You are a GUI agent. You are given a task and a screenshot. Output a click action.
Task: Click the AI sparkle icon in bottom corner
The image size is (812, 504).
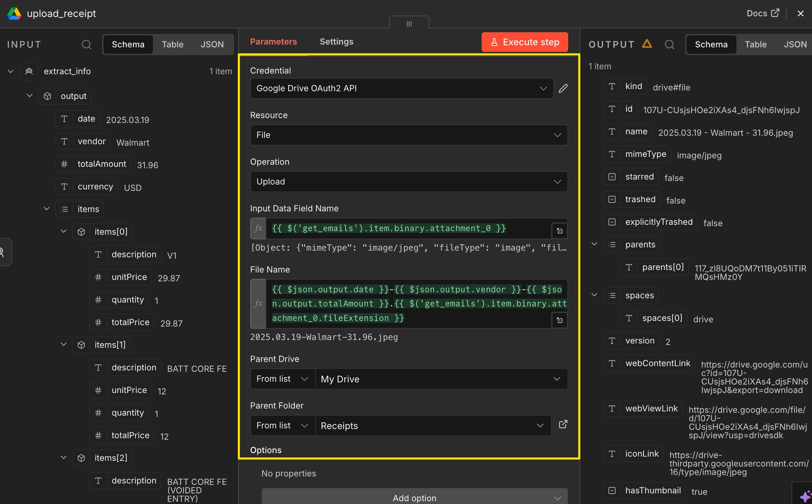pos(805,496)
